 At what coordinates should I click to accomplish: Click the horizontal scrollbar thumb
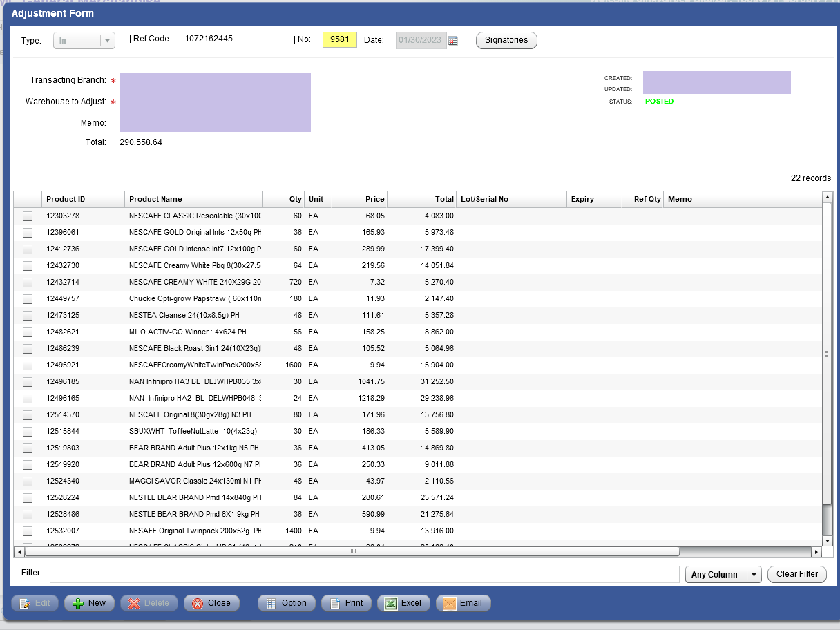click(x=352, y=551)
